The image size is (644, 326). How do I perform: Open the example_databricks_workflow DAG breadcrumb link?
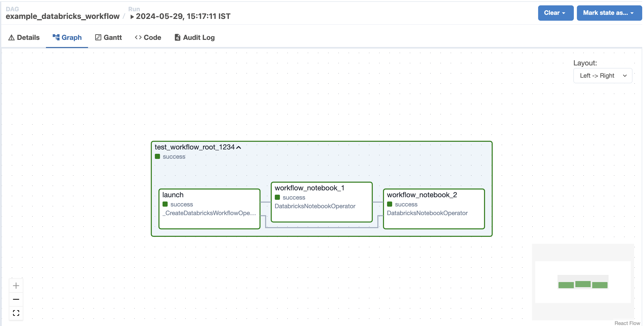coord(63,16)
